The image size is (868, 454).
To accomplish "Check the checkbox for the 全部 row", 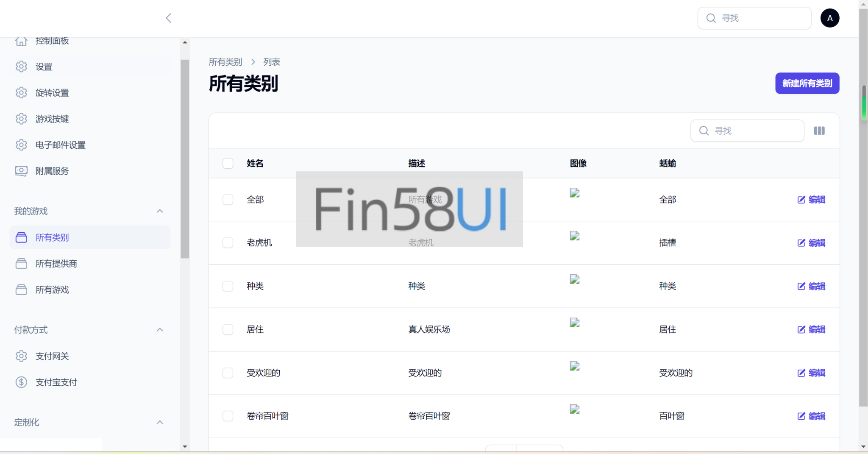I will click(x=228, y=200).
